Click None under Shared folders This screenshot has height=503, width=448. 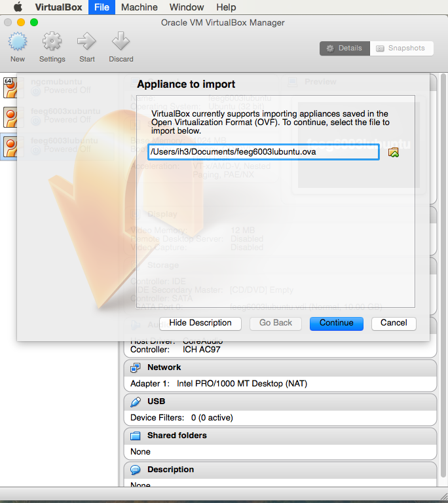point(140,452)
